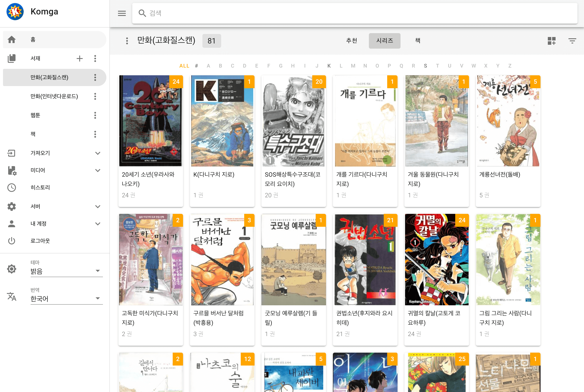Open the three-dot menu next to 서재
584x392 pixels.
click(x=95, y=59)
